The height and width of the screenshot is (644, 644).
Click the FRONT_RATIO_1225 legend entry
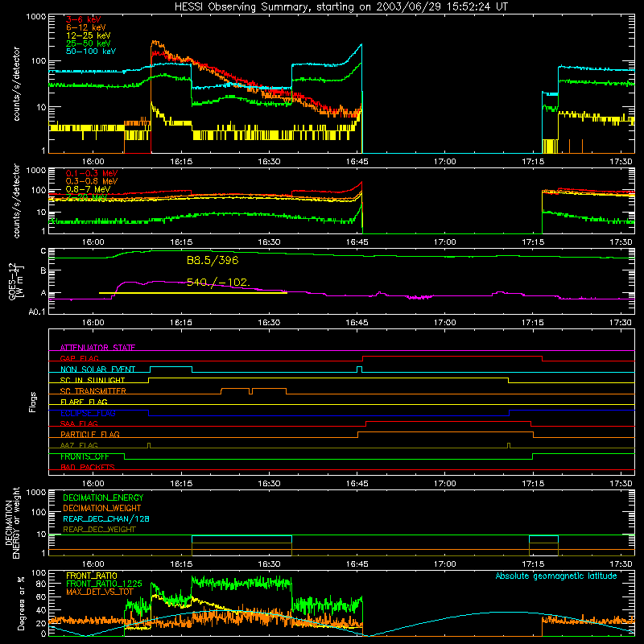(104, 584)
